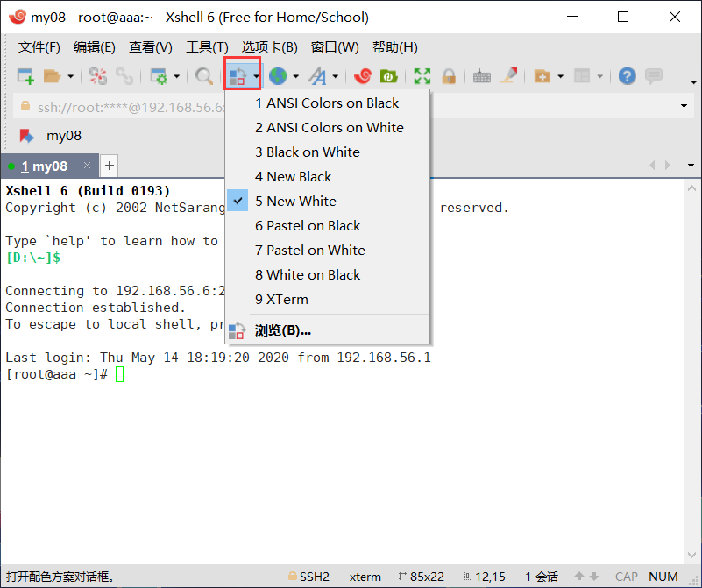
Task: Click the address bar lock icon
Action: pyautogui.click(x=25, y=106)
